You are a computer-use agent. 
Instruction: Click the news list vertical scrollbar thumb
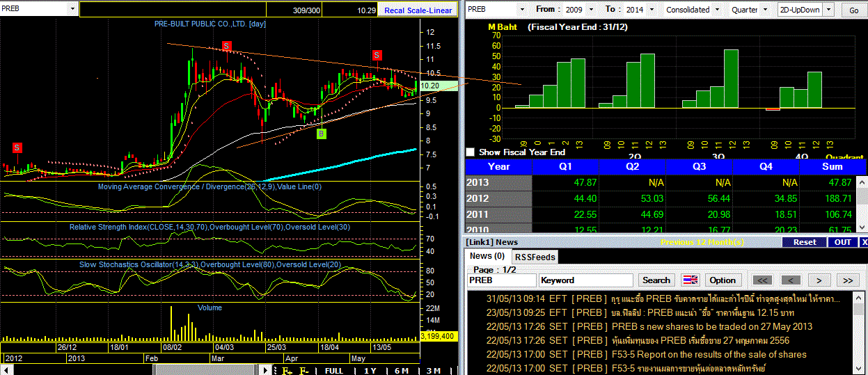click(860, 310)
